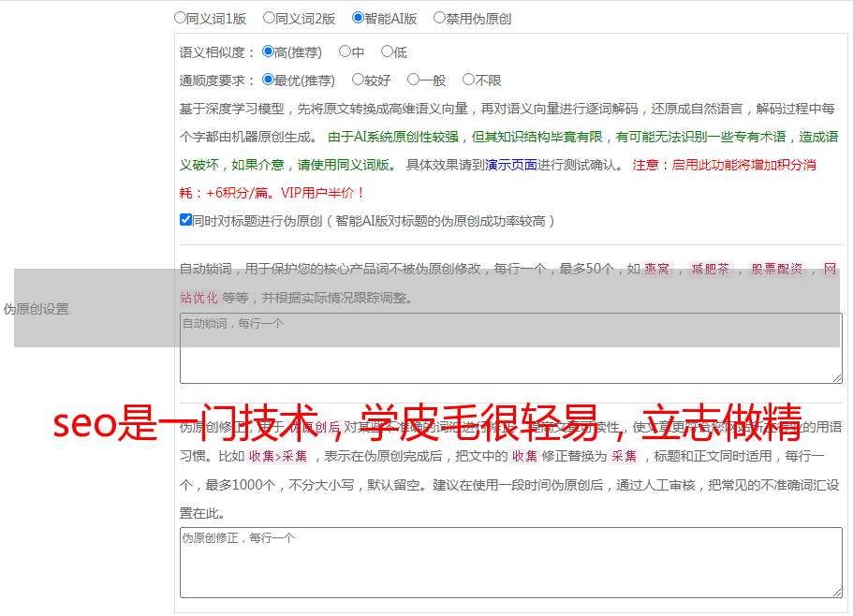Select the 智能AI版 radio button

tap(359, 17)
